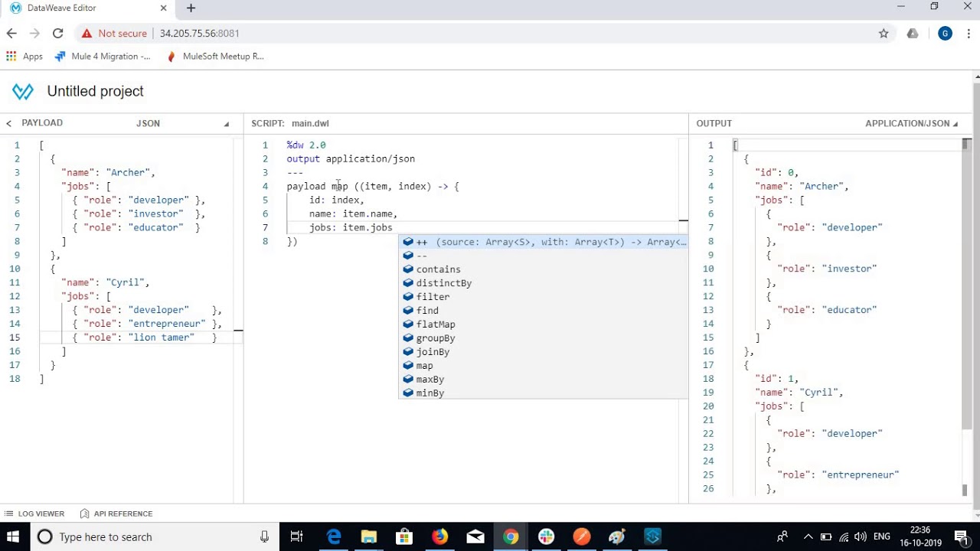The image size is (980, 551).
Task: Switch to Chrome in the taskbar
Action: pos(511,536)
